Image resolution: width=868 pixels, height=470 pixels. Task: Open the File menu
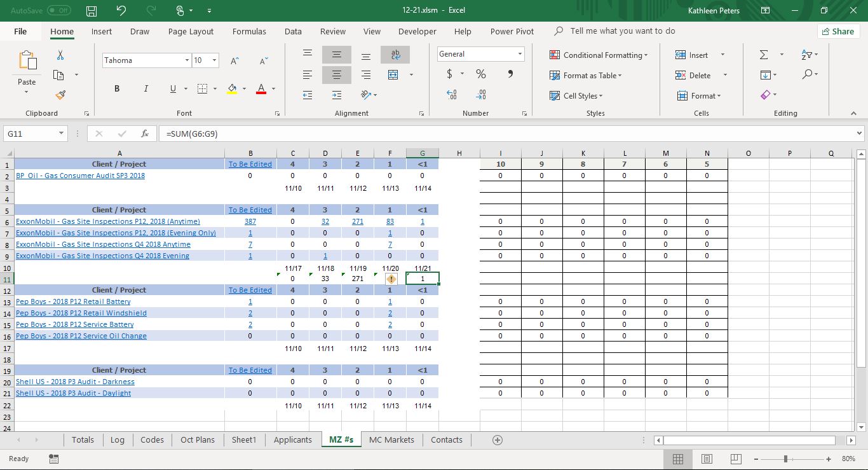click(x=20, y=31)
